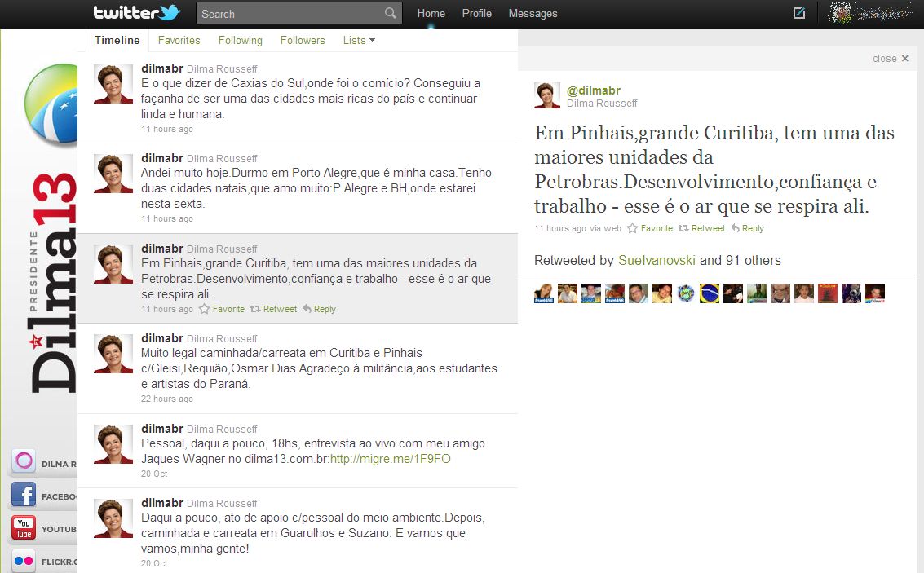Open the YouTube sidebar icon
Screen dimensions: 924x573
pyautogui.click(x=23, y=528)
